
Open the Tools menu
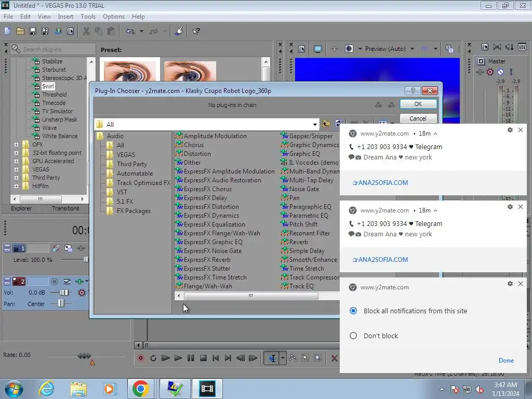(x=88, y=17)
